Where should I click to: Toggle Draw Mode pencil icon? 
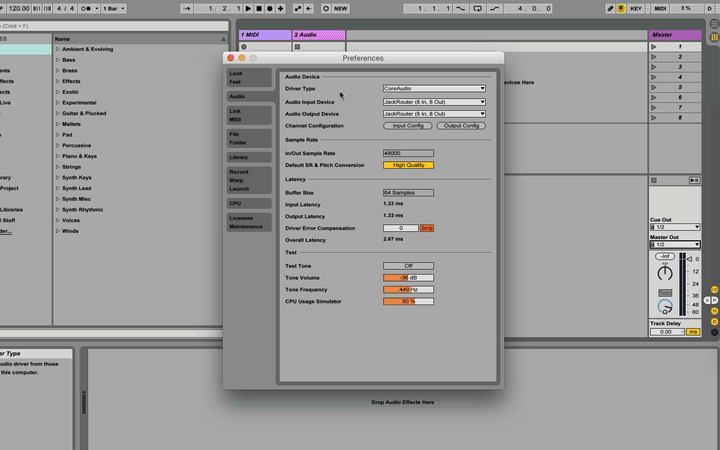click(610, 8)
